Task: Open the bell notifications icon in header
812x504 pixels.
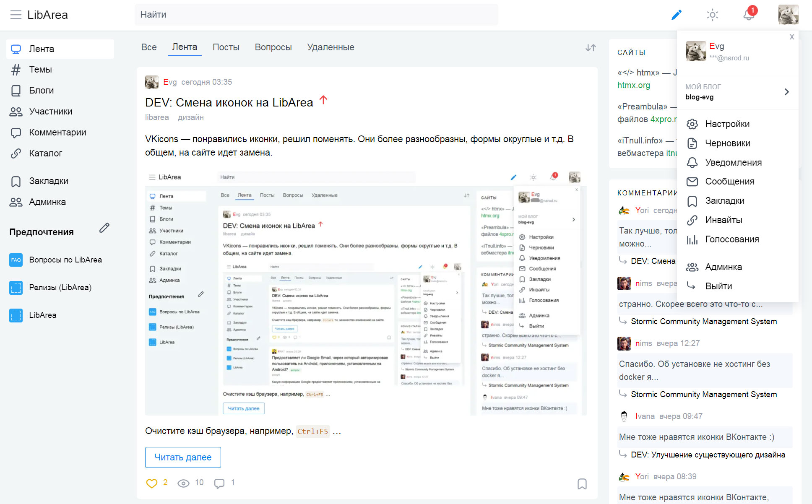Action: [x=749, y=15]
